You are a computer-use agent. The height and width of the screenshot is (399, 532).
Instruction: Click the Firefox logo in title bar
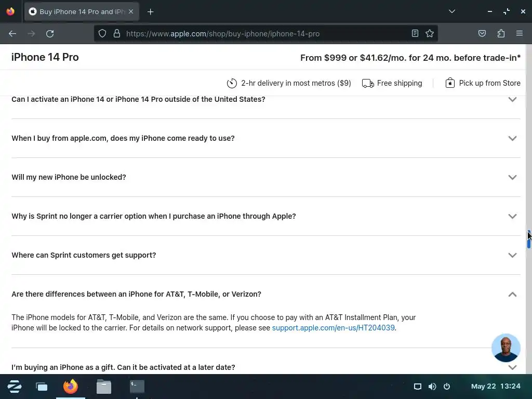[10, 11]
